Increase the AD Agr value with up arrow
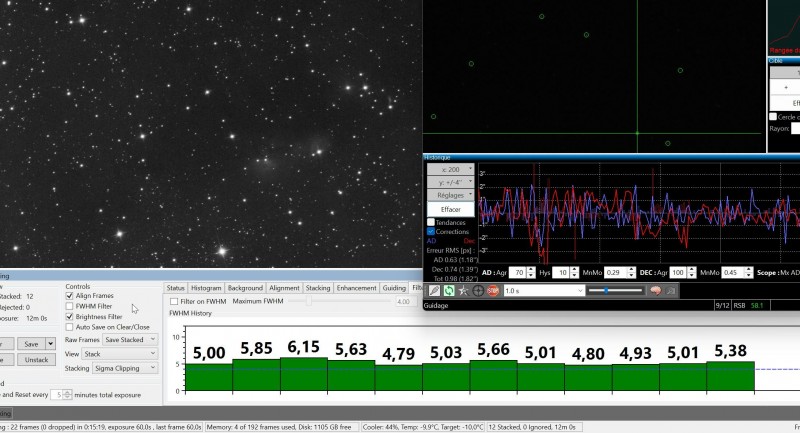Image resolution: width=800 pixels, height=433 pixels. (531, 270)
